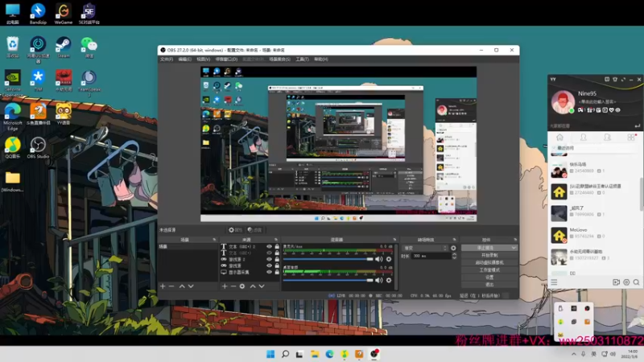
Task: Open the scene transition type dropdown
Action: pos(426,248)
